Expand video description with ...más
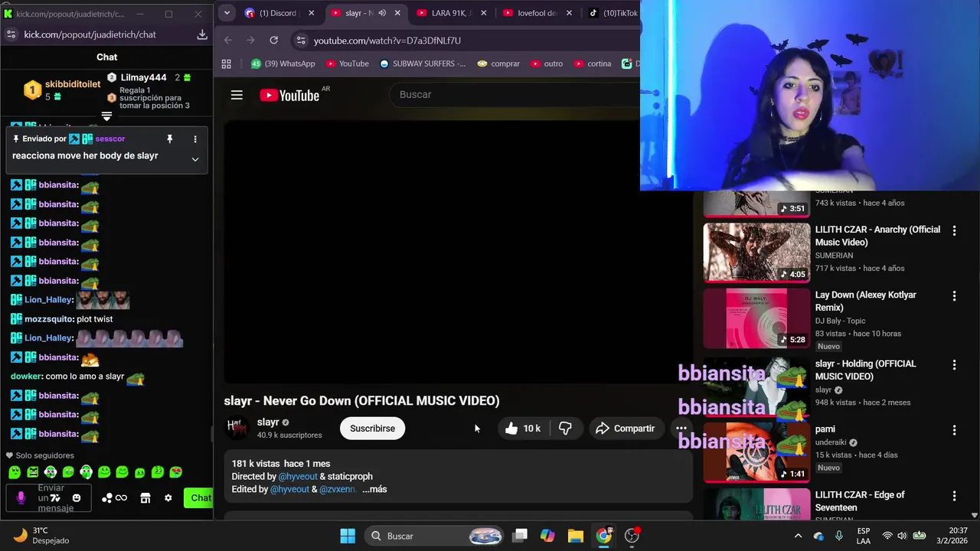Image resolution: width=980 pixels, height=551 pixels. (374, 489)
